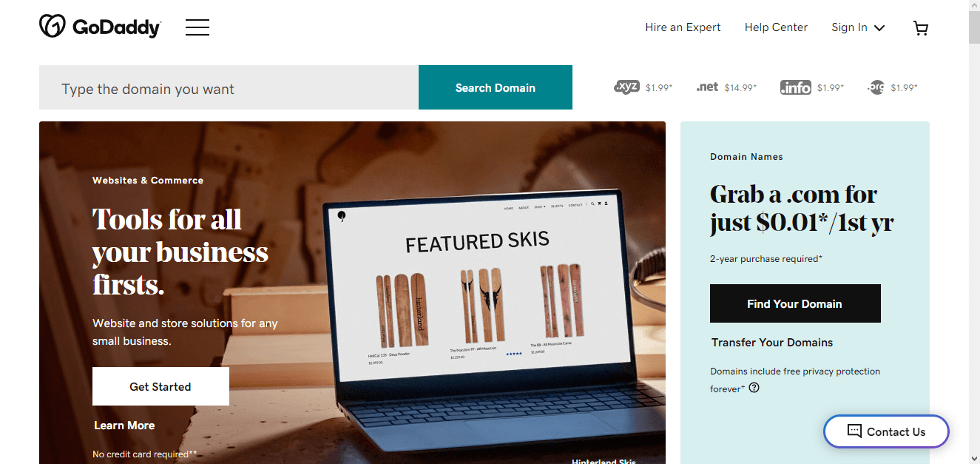Click the GoDaddy logo
Screen dimensions: 980x464
100,27
